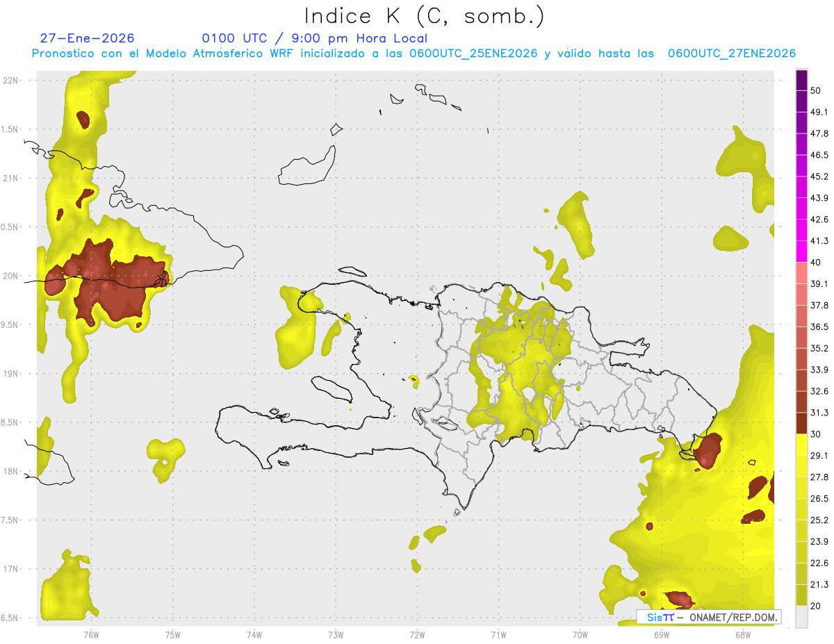Click the gray swatch below 20 on colorbar

click(x=801, y=617)
